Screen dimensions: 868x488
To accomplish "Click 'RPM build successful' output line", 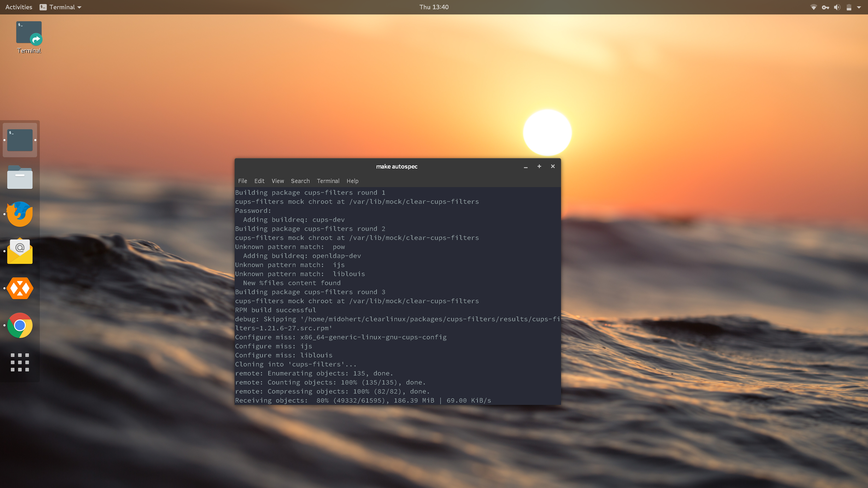I will point(276,310).
